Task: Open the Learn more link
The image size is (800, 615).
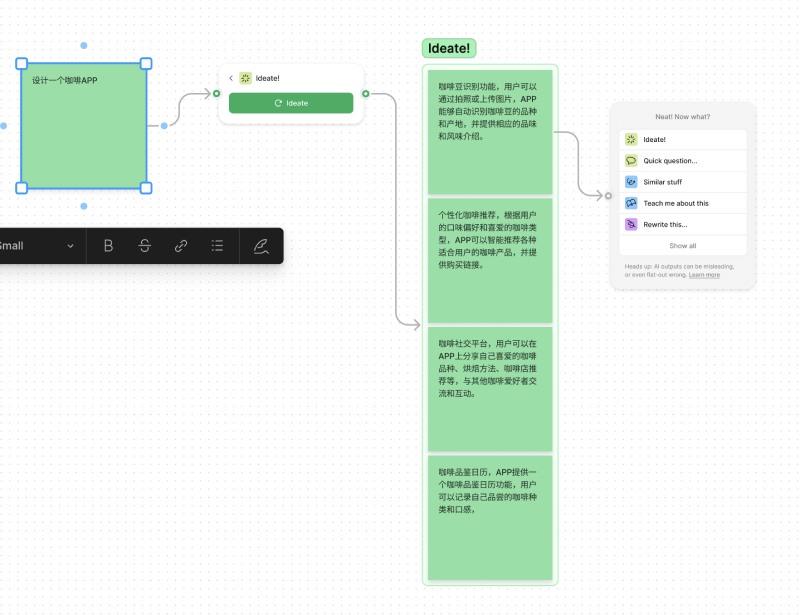Action: coord(704,275)
